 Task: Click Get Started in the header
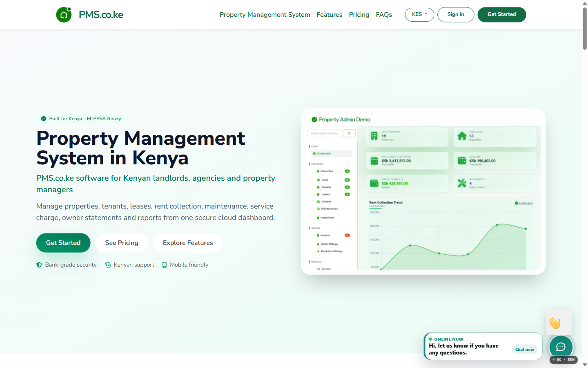click(502, 15)
